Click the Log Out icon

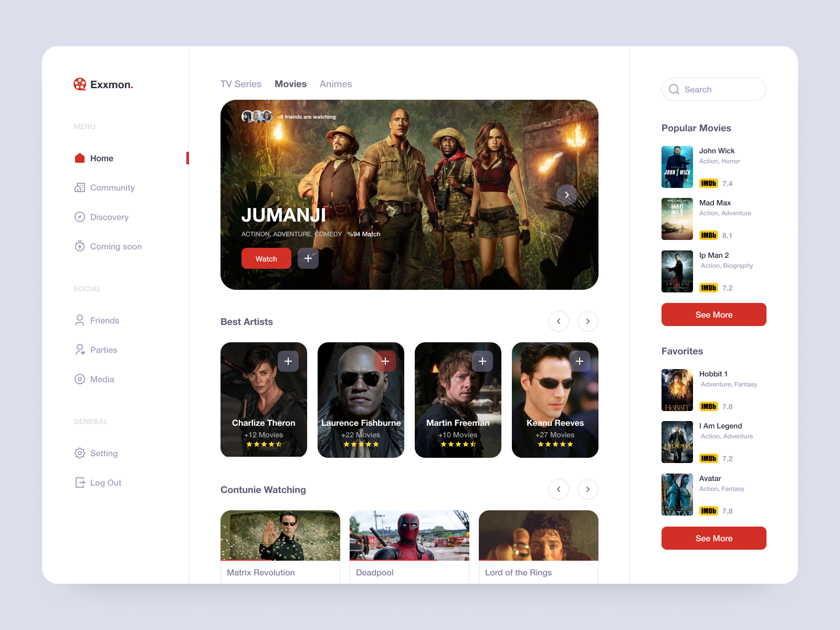79,482
